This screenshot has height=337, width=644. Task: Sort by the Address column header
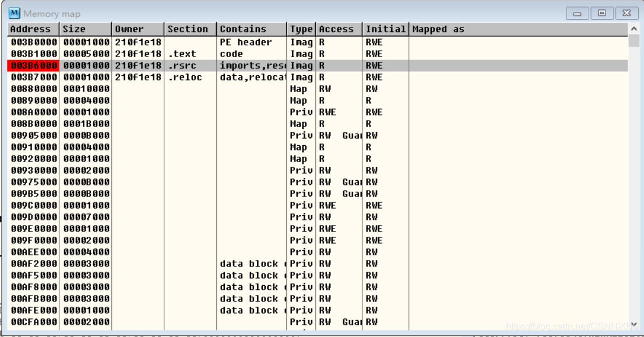[x=33, y=29]
